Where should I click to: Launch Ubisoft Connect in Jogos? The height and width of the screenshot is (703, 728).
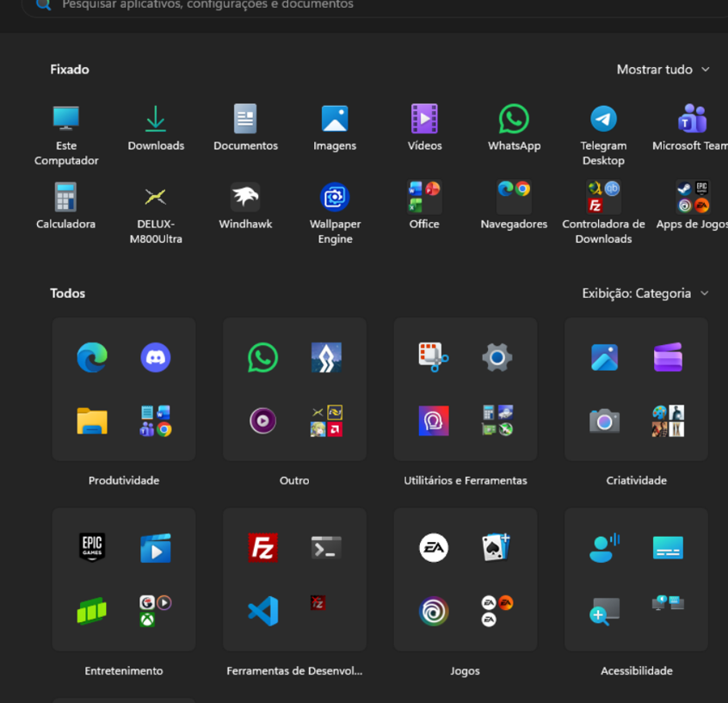(434, 611)
